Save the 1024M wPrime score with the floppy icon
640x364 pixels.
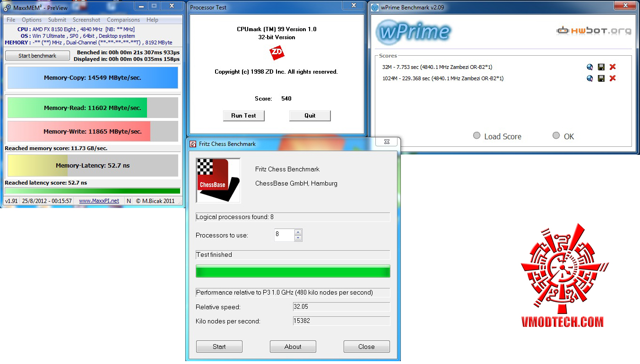pos(601,78)
